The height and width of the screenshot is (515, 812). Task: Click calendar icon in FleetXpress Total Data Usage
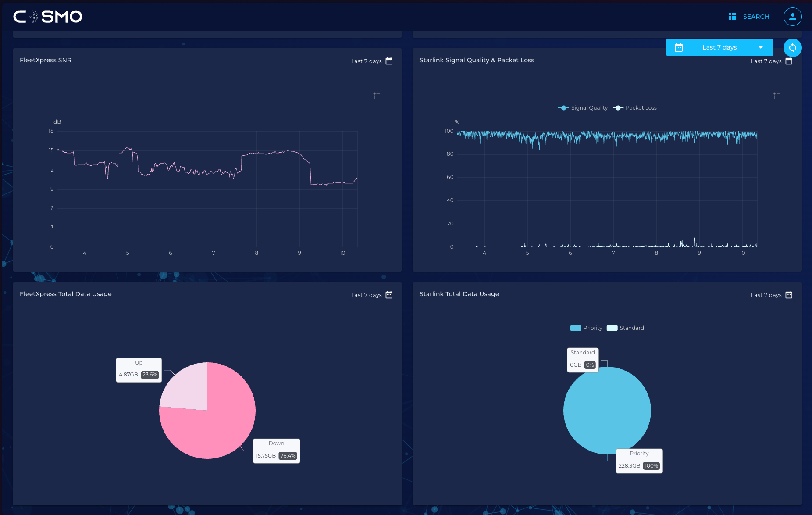click(389, 295)
